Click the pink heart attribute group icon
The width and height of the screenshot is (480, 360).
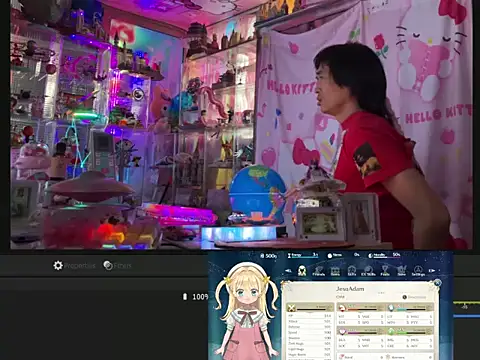click(342, 332)
